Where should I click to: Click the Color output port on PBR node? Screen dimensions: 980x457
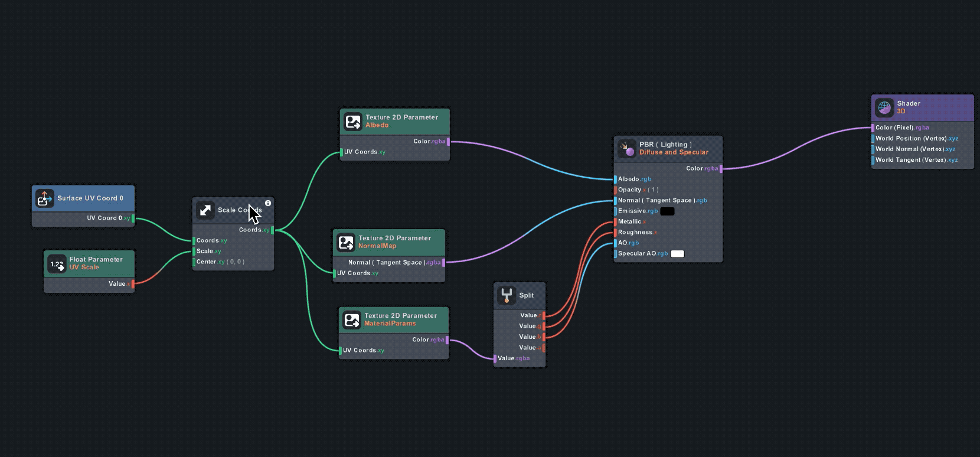tap(721, 169)
